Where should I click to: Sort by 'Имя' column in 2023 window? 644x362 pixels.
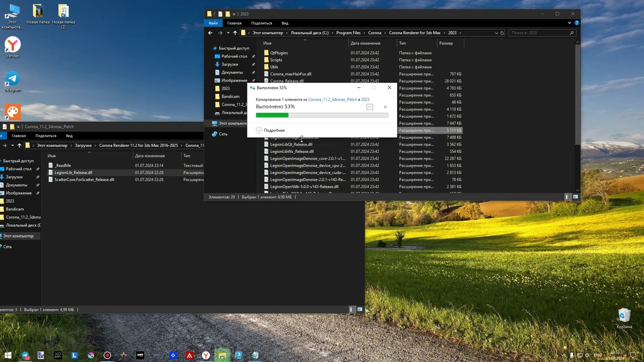click(x=267, y=43)
